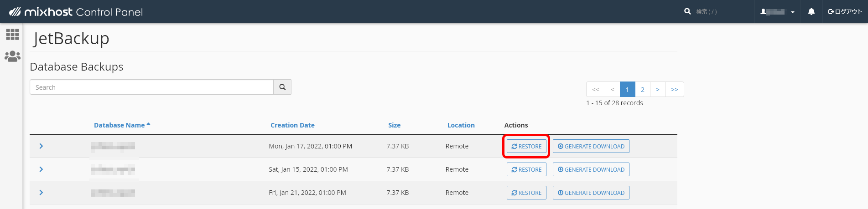Viewport: 868px width, 209px height.
Task: Open the user account dropdown menu
Action: point(778,12)
